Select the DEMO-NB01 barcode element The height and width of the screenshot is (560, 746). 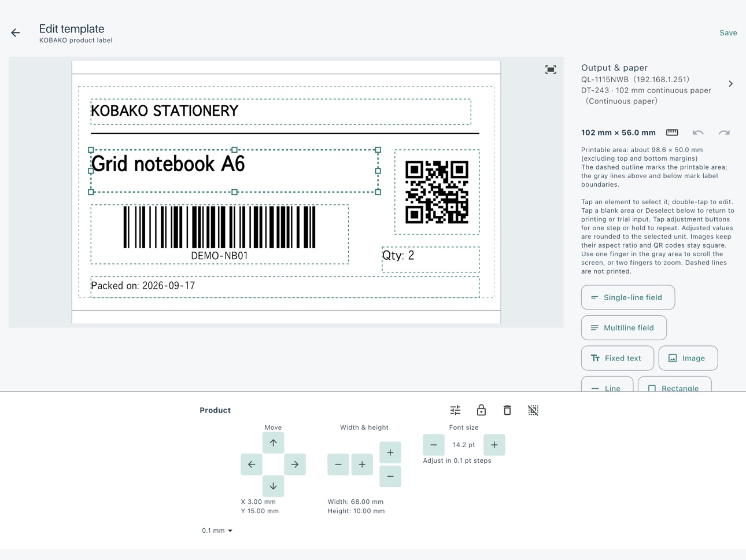coord(220,234)
